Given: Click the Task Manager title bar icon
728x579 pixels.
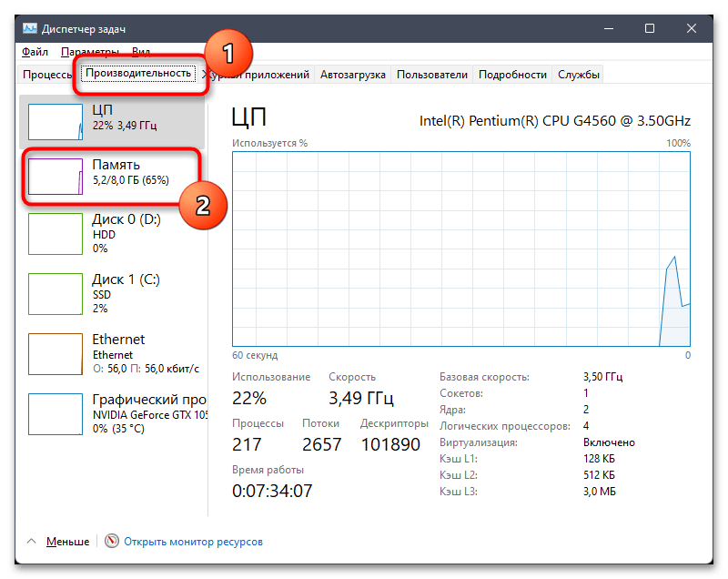Looking at the screenshot, I should [x=30, y=29].
